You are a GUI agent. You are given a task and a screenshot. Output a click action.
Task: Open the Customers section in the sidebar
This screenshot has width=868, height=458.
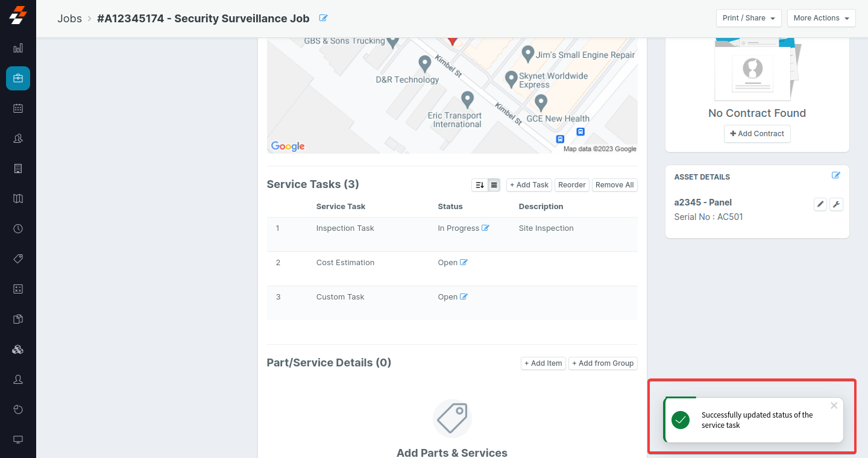(x=17, y=138)
